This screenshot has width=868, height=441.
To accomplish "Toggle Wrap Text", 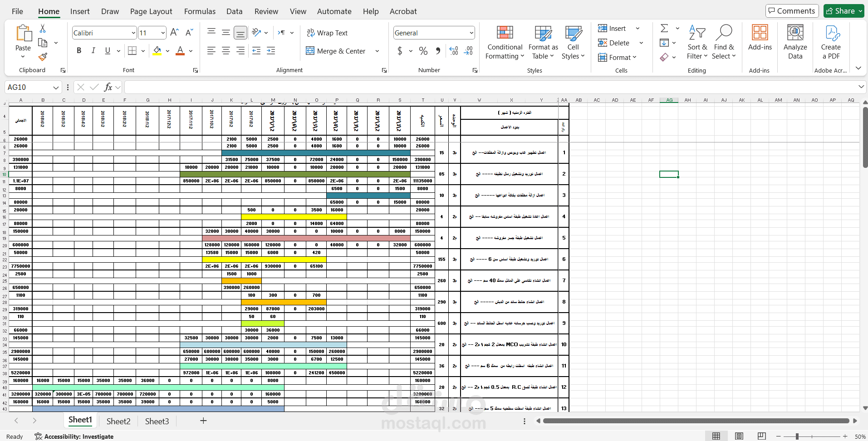I will pyautogui.click(x=327, y=33).
